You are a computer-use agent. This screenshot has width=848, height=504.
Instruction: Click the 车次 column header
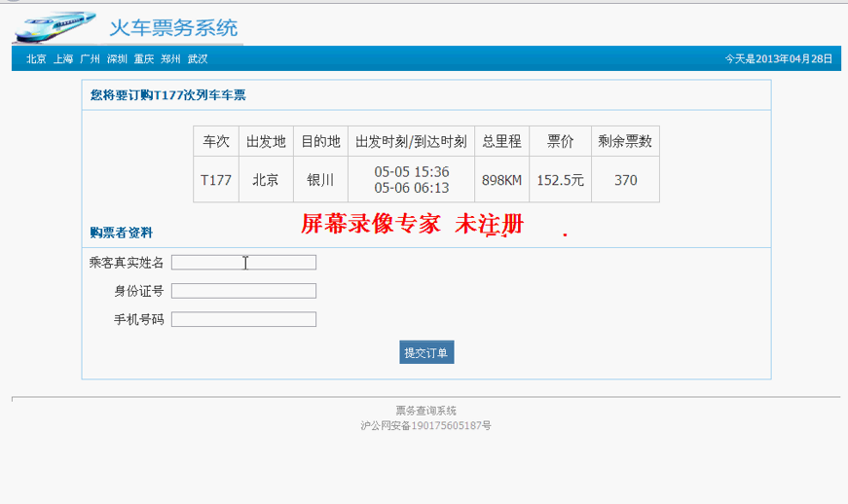(216, 141)
